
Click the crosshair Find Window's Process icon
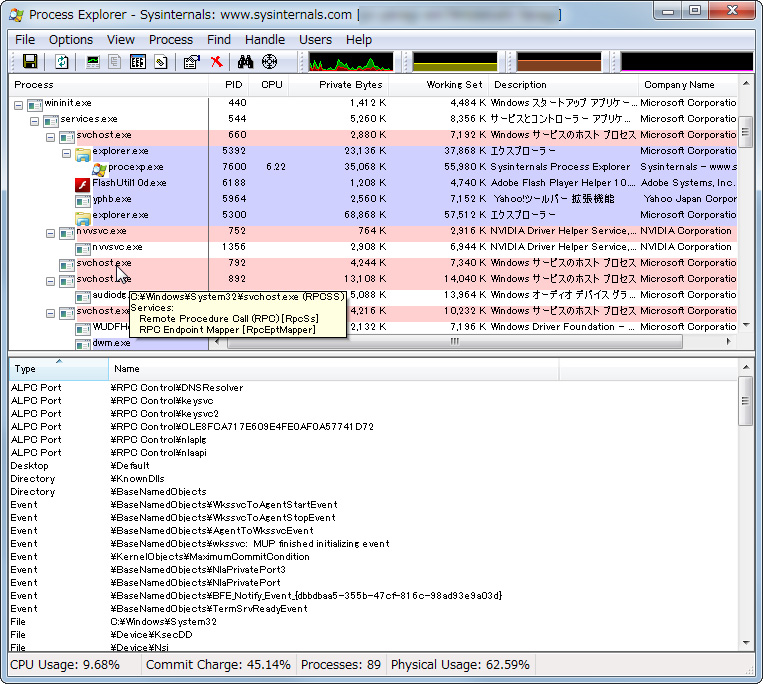pyautogui.click(x=270, y=62)
